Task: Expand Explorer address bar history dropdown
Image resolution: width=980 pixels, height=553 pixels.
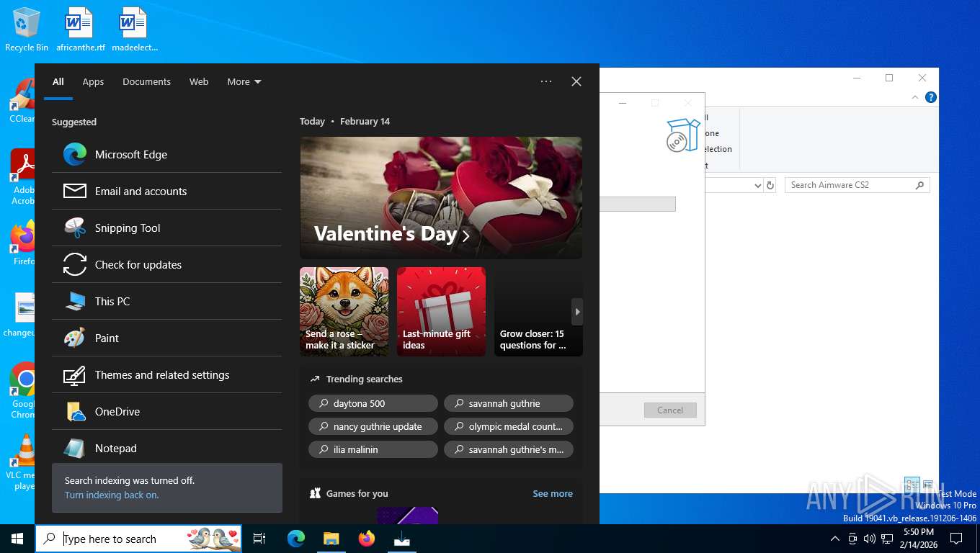Action: pyautogui.click(x=757, y=185)
